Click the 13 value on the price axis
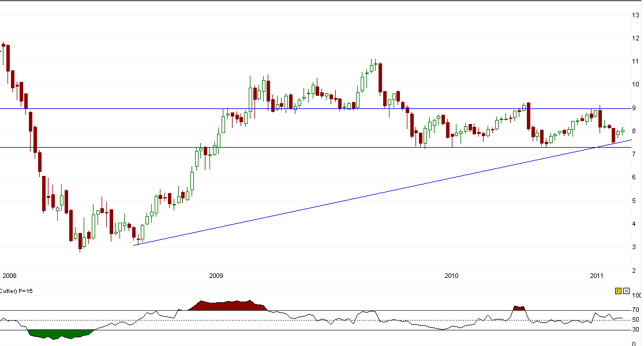Screen dimensions: 644x346 636,15
